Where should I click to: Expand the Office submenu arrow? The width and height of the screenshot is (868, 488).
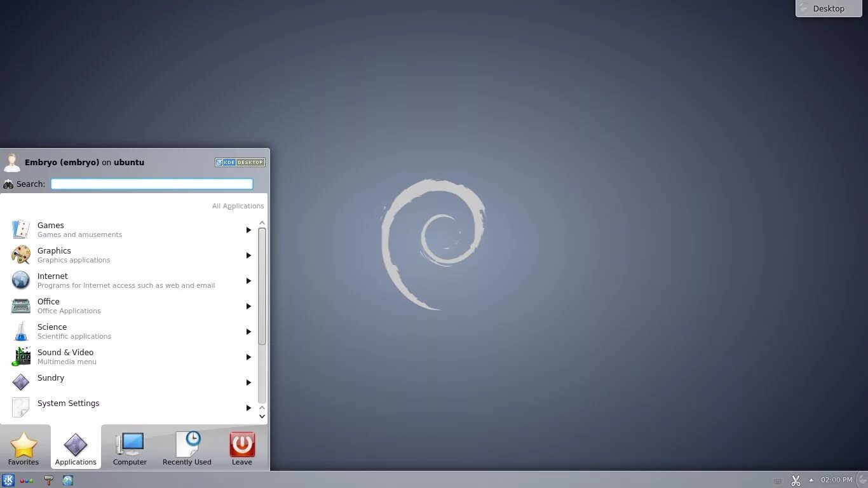(x=248, y=306)
